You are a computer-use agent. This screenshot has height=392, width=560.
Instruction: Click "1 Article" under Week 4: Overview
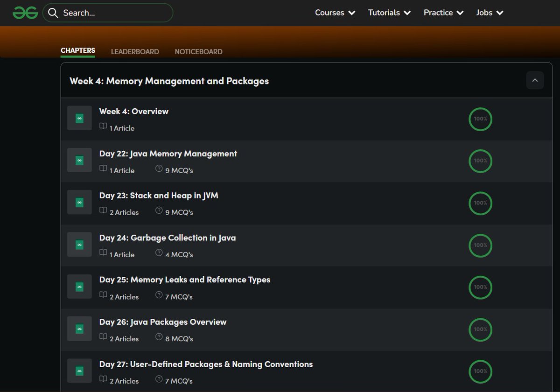coord(122,128)
